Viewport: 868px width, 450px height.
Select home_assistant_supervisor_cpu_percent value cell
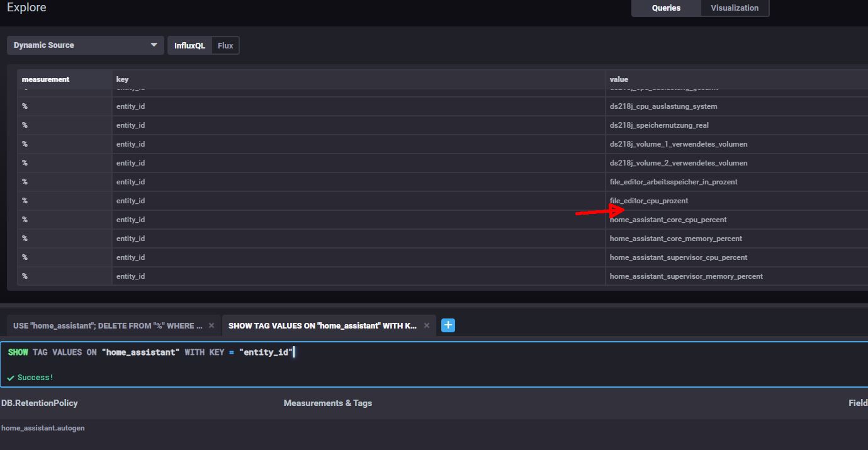(736, 257)
